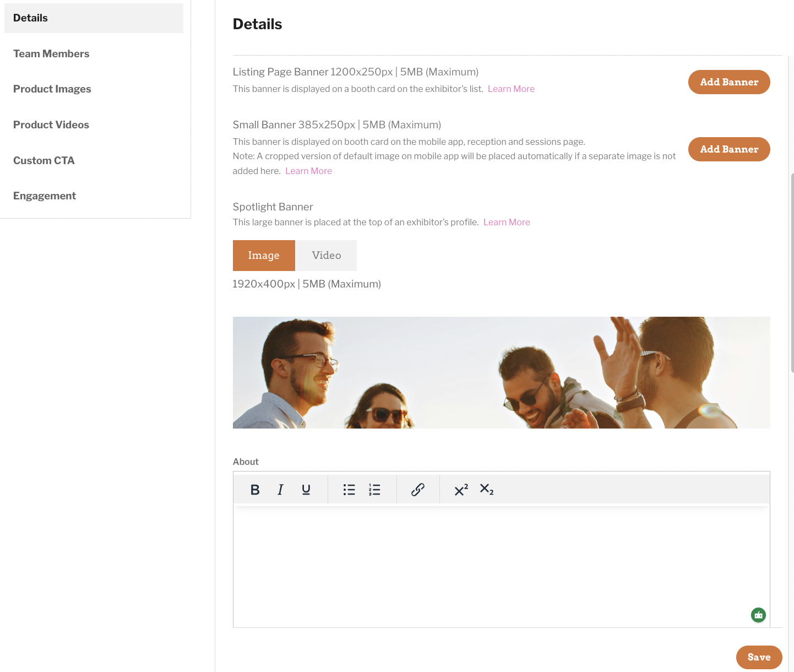Screen dimensions: 794x672
Task: Click the 'Spotlight Banner' label
Action: (273, 207)
